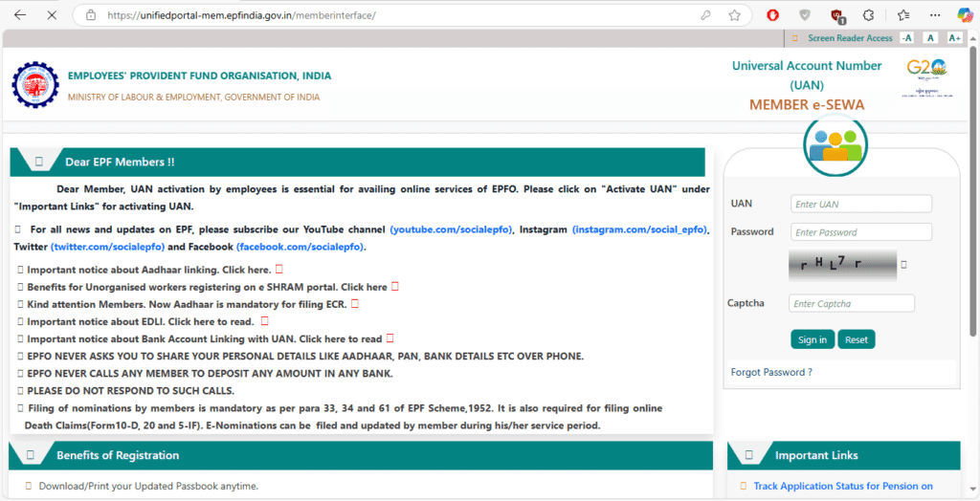Open the grey shield extension icon
This screenshot has width=980, height=501.
(x=805, y=15)
